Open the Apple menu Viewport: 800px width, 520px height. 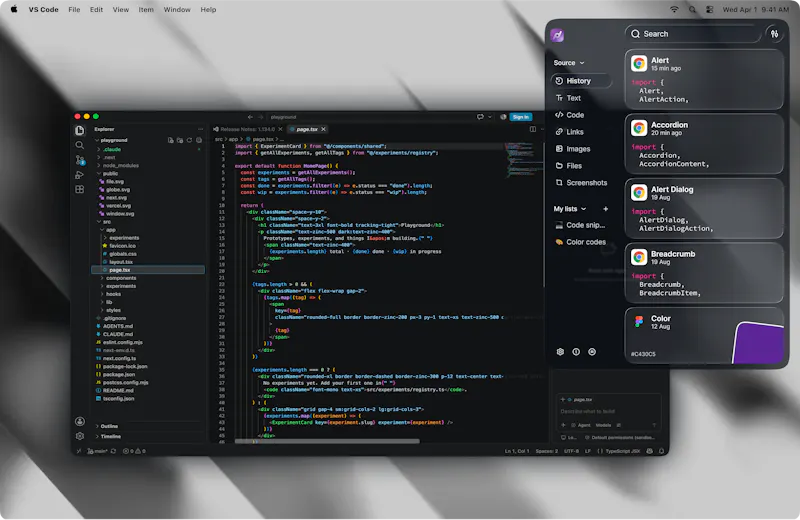click(x=14, y=9)
